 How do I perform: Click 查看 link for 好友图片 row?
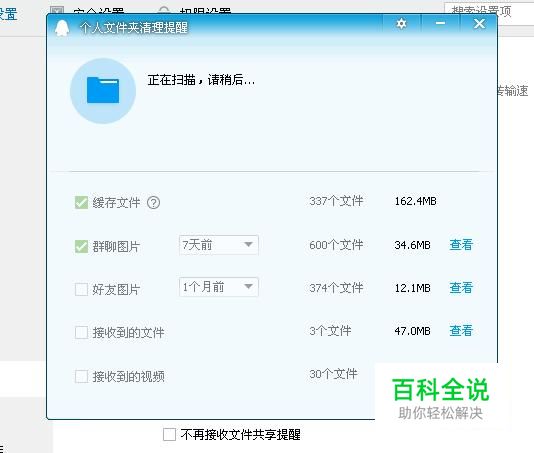click(461, 288)
